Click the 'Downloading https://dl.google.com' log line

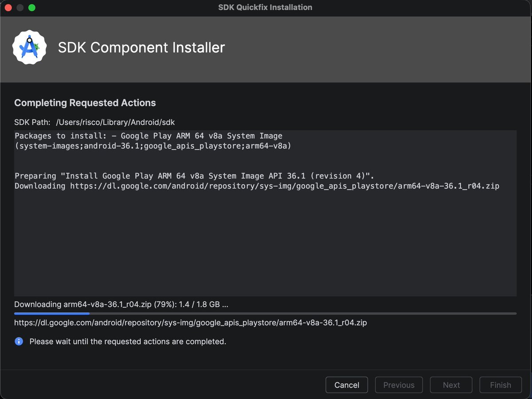257,186
